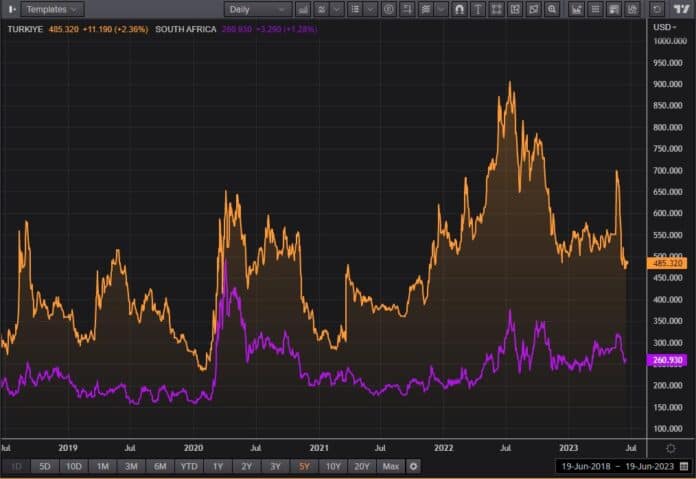Open range settings gear next to Max

[414, 466]
